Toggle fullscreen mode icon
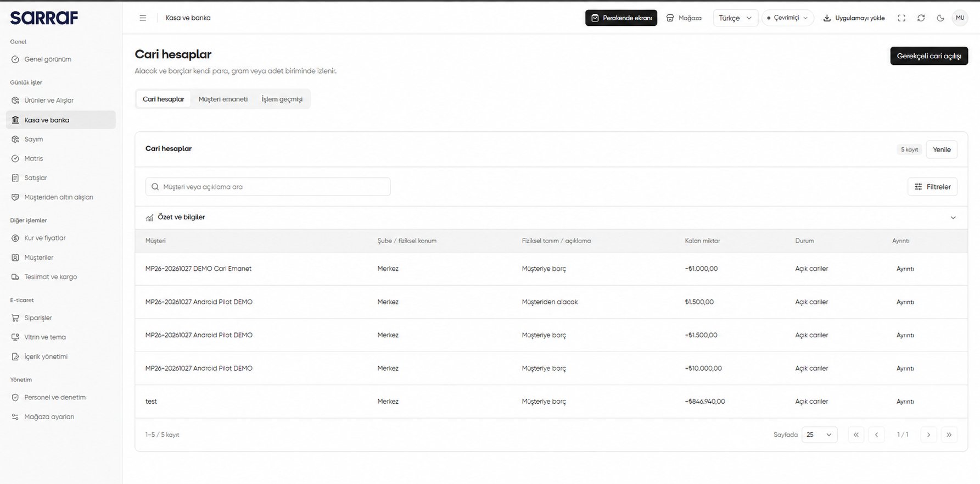 [901, 18]
